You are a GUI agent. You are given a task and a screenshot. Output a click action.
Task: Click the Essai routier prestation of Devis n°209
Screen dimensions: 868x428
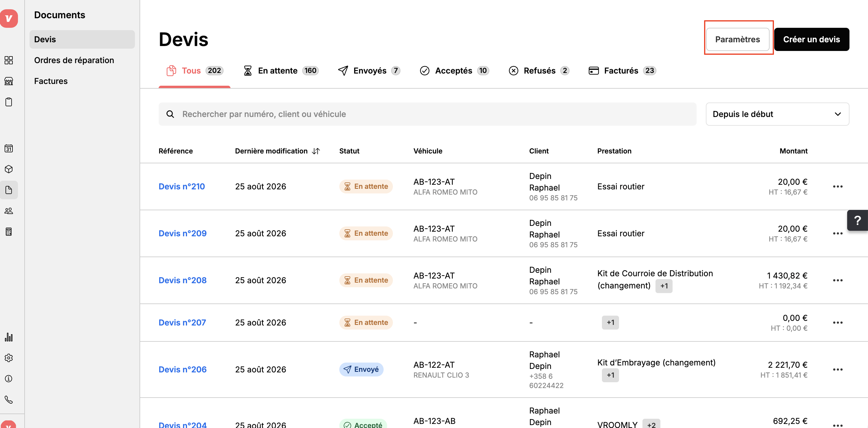[621, 233]
